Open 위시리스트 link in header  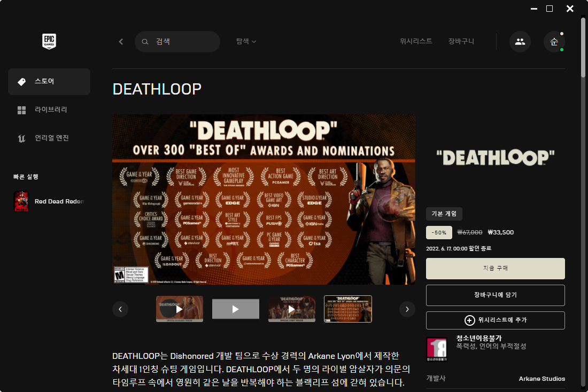click(416, 41)
